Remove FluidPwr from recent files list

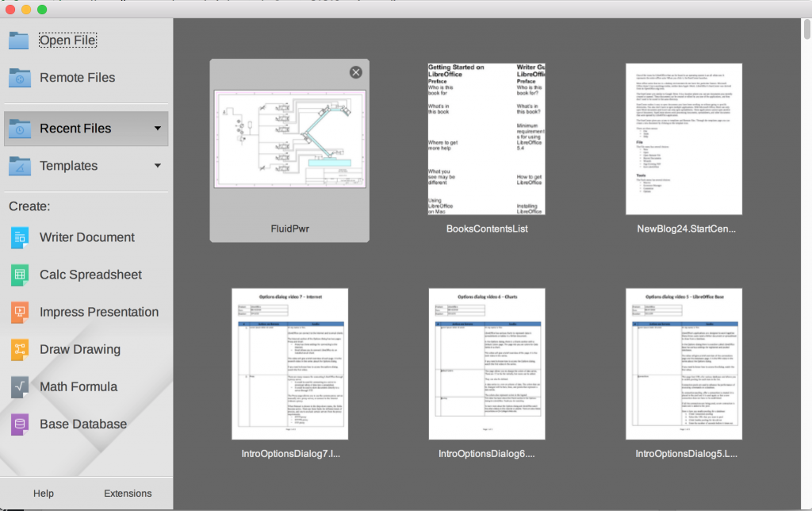point(356,72)
